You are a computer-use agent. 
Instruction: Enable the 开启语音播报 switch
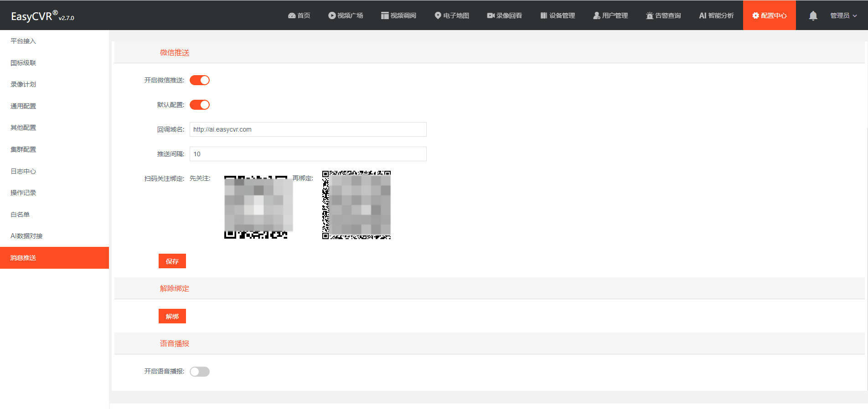coord(200,372)
